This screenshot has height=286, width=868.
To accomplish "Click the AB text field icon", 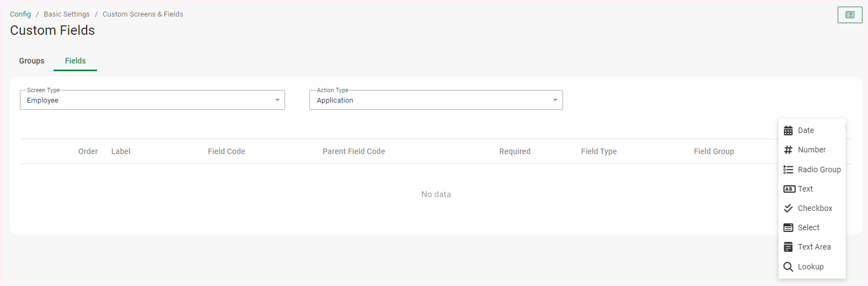I will (789, 189).
